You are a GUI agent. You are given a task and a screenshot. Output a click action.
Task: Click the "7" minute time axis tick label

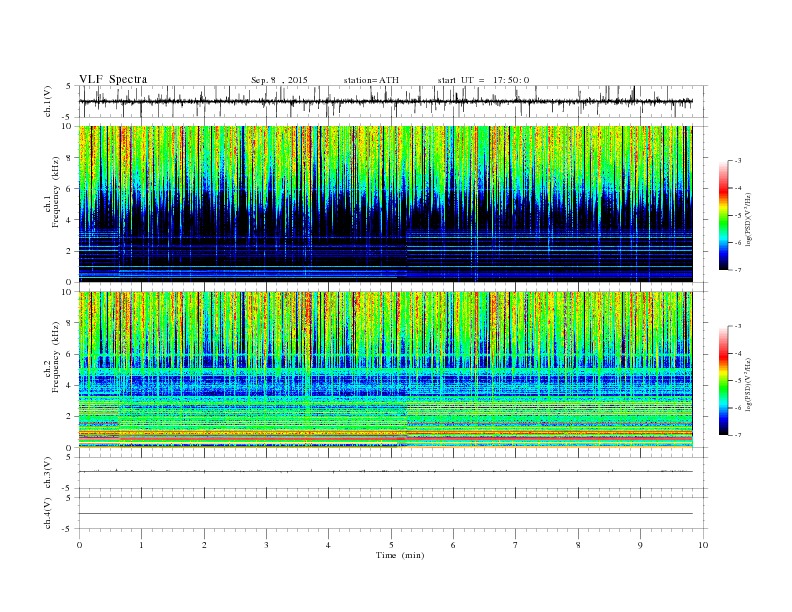[x=516, y=545]
